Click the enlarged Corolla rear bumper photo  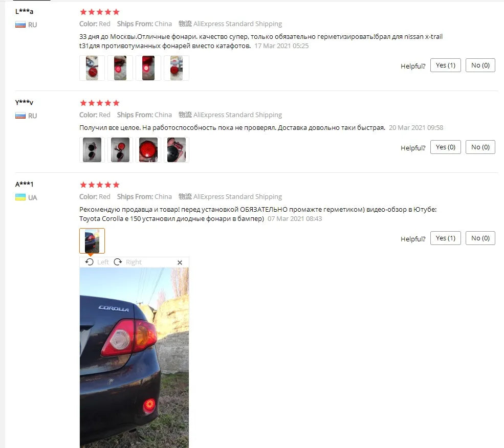[x=135, y=357]
